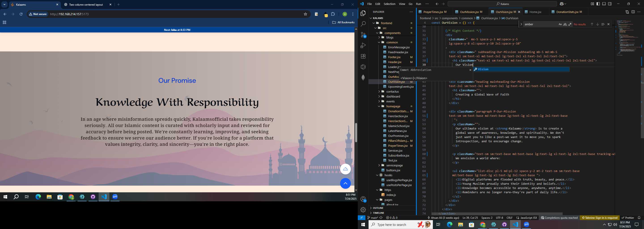The height and width of the screenshot is (229, 644).
Task: Open the File menu in VS Code
Action: 369,4
